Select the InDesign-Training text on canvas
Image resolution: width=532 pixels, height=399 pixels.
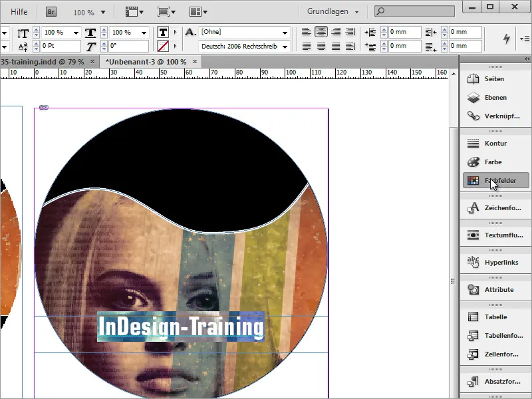tap(181, 327)
